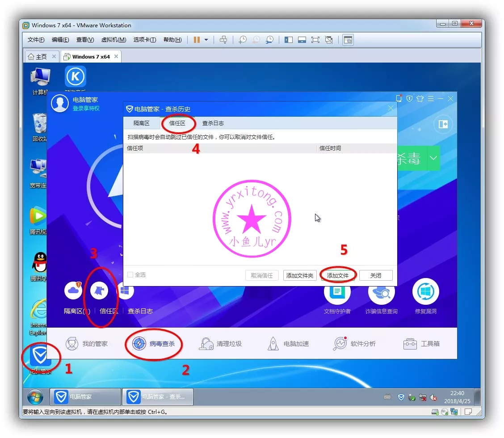Open the 信任区 shield icon

(99, 291)
